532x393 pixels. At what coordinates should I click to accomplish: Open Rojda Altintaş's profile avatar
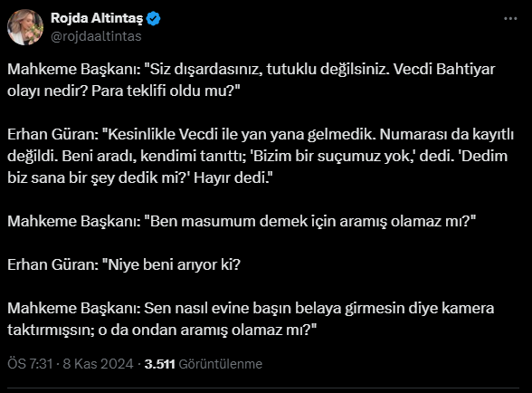coord(25,27)
